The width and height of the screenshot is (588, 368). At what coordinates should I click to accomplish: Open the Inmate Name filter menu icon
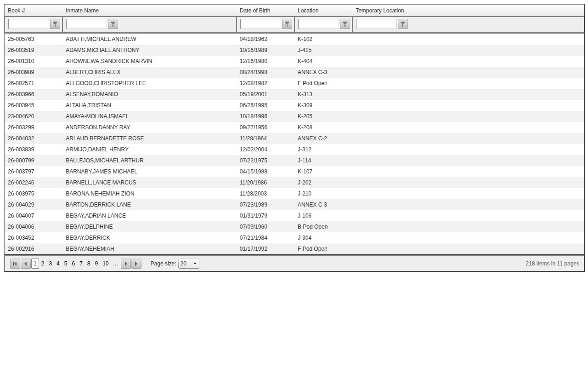(x=113, y=24)
